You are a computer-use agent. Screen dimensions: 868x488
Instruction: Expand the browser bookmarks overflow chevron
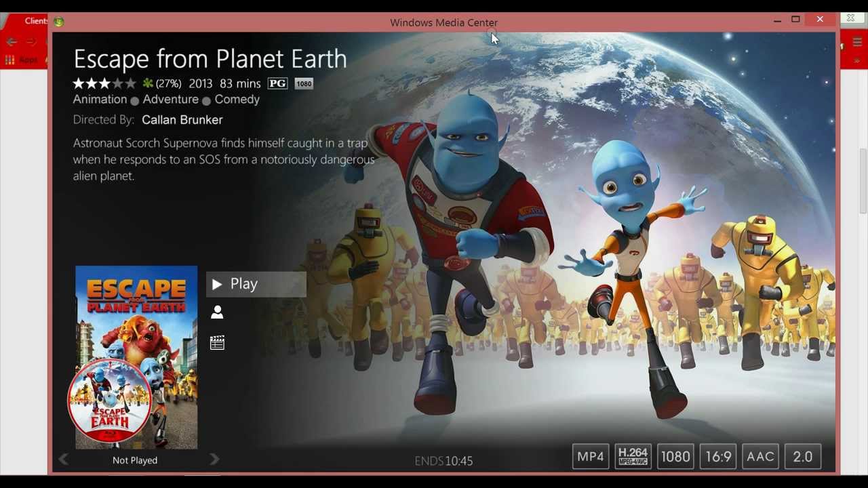click(x=858, y=60)
